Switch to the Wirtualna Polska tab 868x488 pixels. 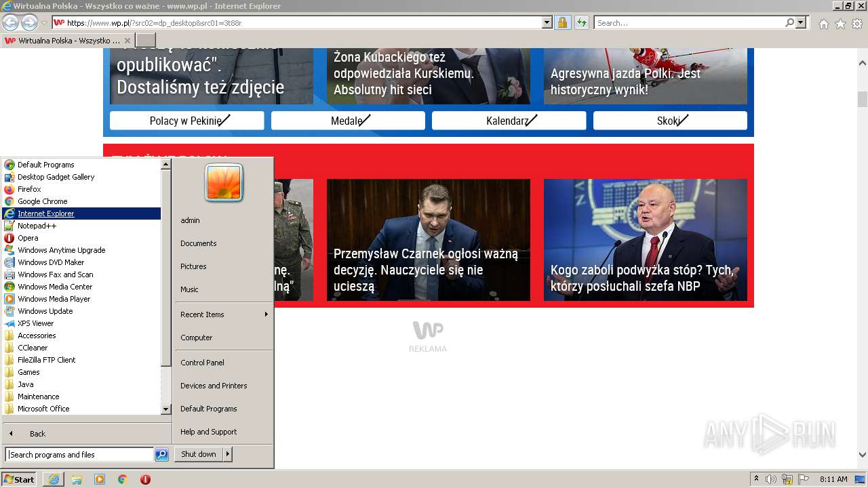[x=68, y=41]
